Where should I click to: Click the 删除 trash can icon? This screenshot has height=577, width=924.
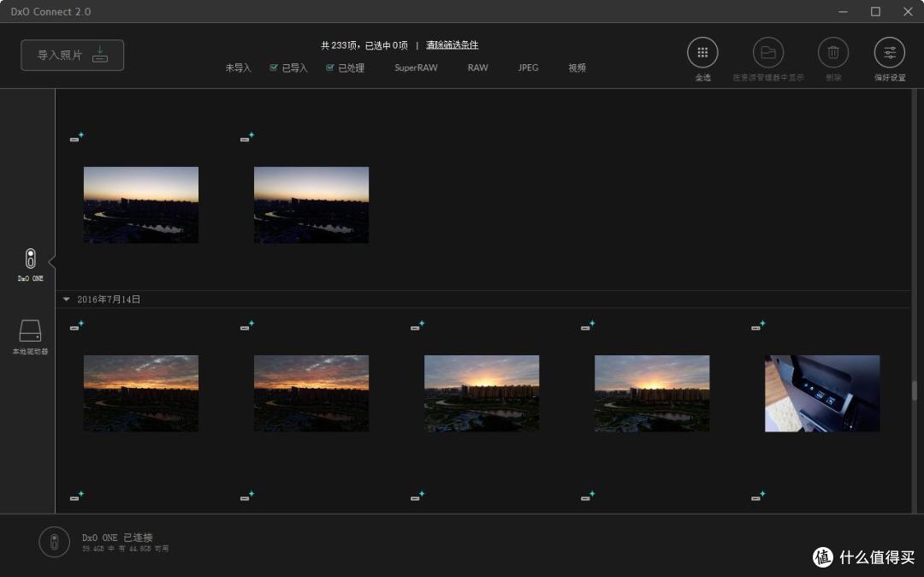[833, 52]
